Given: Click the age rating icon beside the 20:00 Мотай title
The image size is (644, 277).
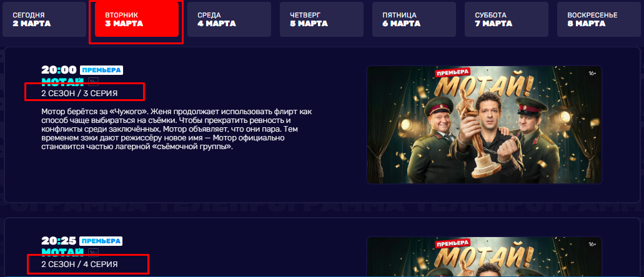Looking at the screenshot, I should [93, 81].
